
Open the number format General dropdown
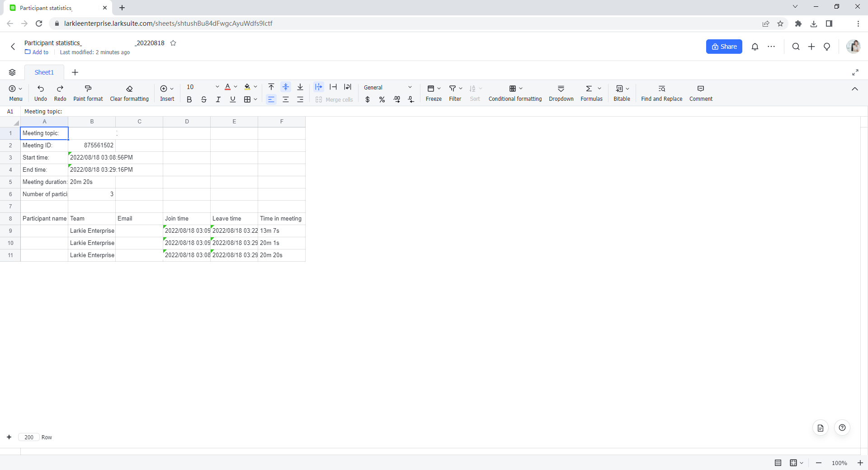pyautogui.click(x=388, y=87)
